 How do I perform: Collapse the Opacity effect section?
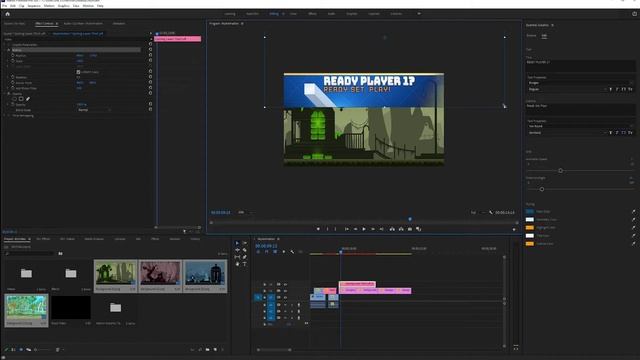point(5,93)
